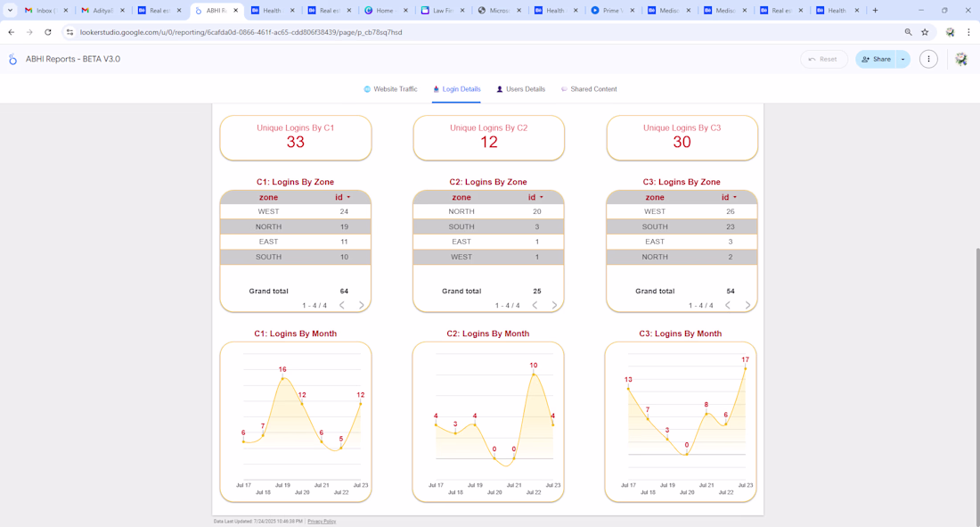Sort C3 table by zone header
980x527 pixels.
[655, 197]
